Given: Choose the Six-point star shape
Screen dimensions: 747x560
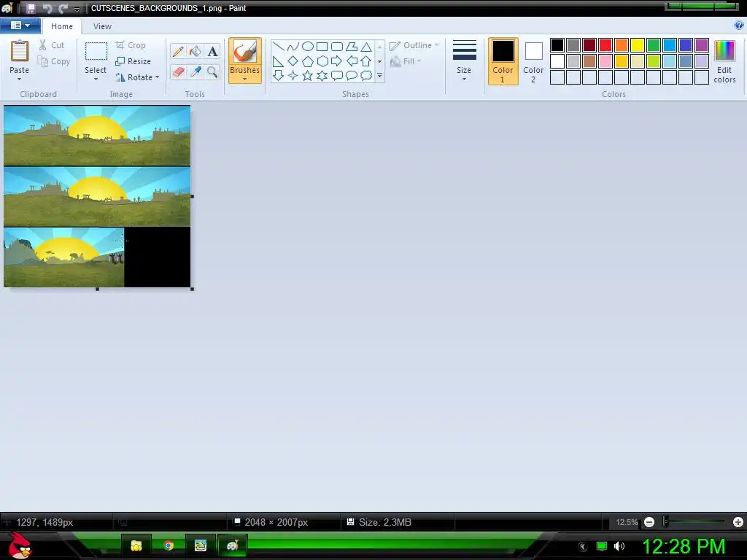Looking at the screenshot, I should [x=322, y=75].
